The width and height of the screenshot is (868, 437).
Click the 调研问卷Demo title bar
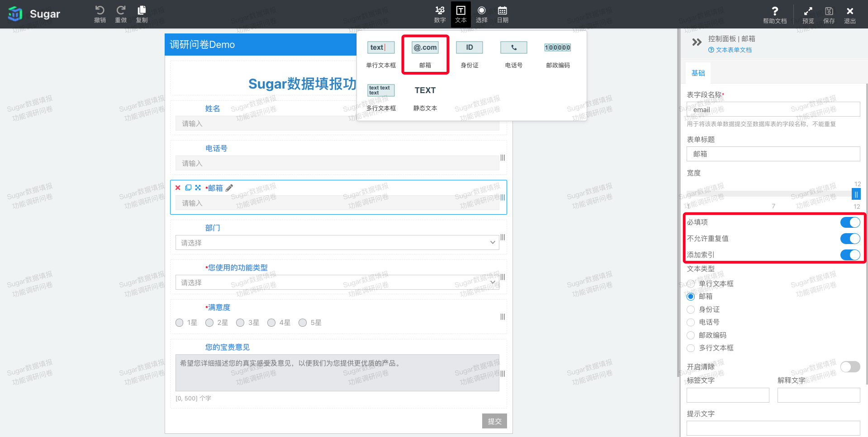pos(261,45)
